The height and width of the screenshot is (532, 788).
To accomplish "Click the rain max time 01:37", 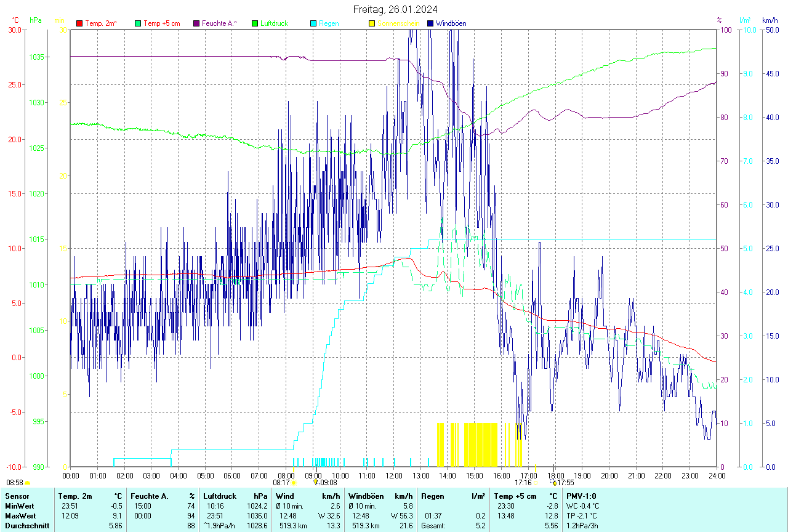I will pos(432,515).
